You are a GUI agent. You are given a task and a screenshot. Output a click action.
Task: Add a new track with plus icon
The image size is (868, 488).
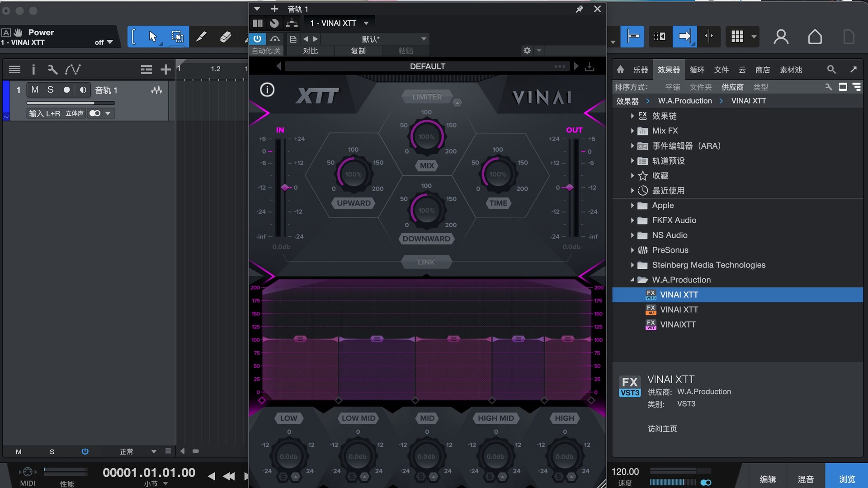165,70
